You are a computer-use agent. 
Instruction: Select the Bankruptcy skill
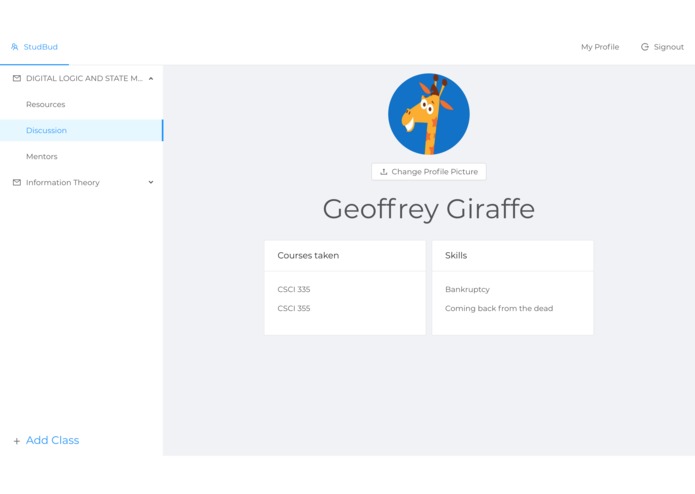click(x=467, y=289)
